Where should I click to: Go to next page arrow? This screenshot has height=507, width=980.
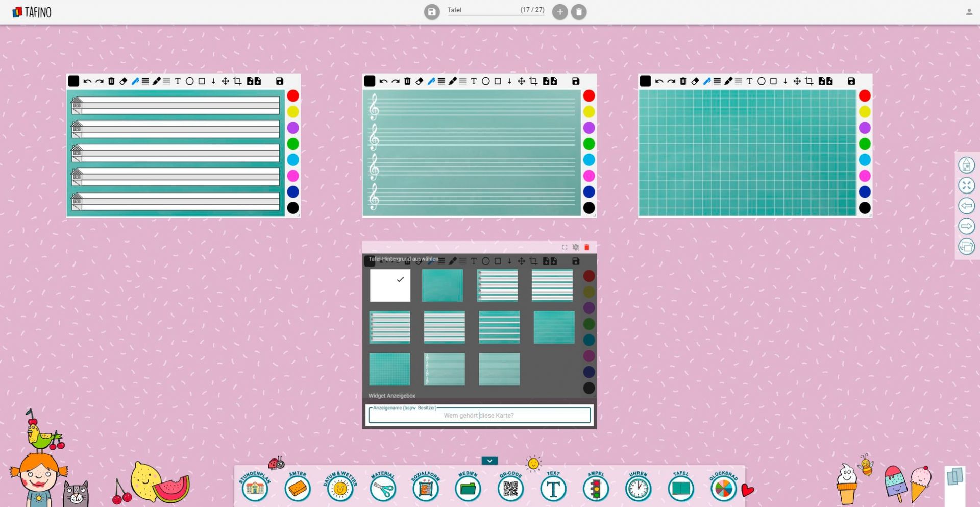point(966,226)
